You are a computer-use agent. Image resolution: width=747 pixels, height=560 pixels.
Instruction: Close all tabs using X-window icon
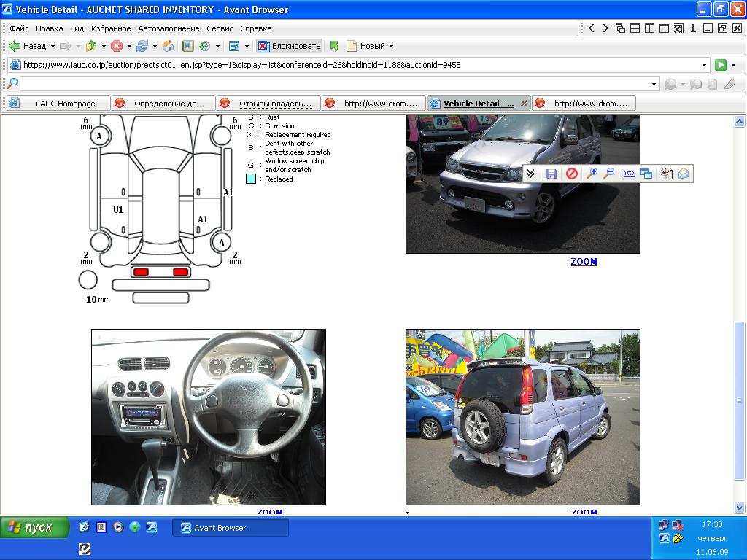pos(678,28)
